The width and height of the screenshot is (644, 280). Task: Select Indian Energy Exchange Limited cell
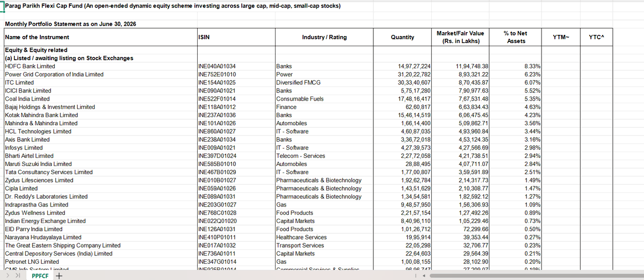coord(100,221)
